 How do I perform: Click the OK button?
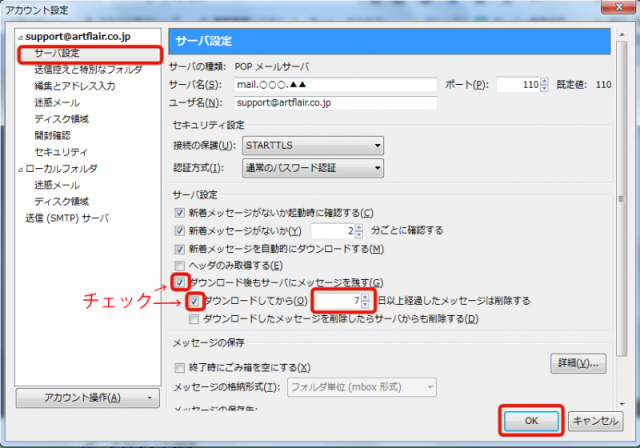(531, 421)
